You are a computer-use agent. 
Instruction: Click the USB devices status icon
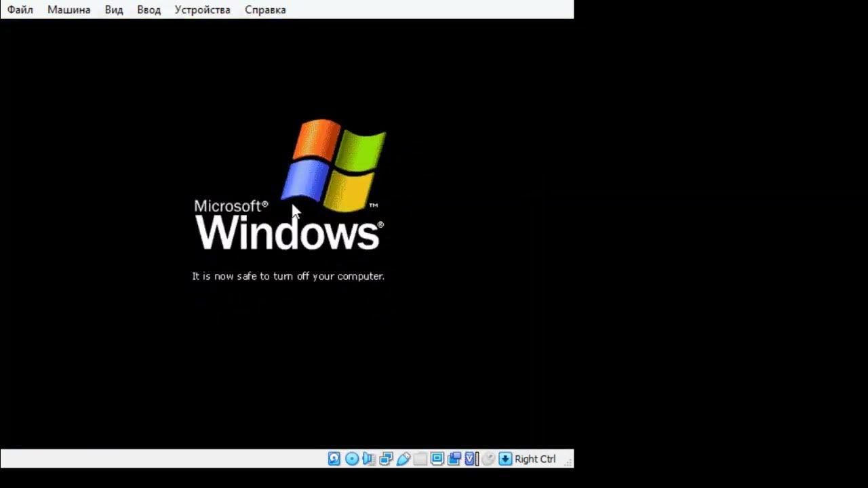[x=403, y=459]
